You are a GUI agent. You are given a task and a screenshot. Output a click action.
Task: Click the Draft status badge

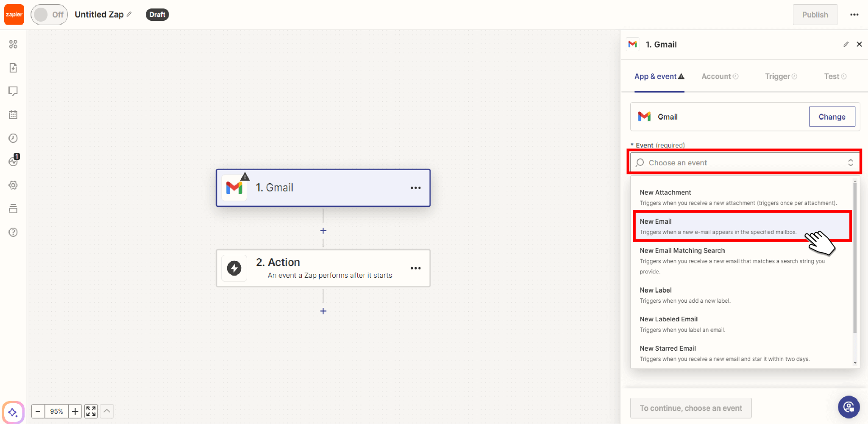tap(157, 14)
